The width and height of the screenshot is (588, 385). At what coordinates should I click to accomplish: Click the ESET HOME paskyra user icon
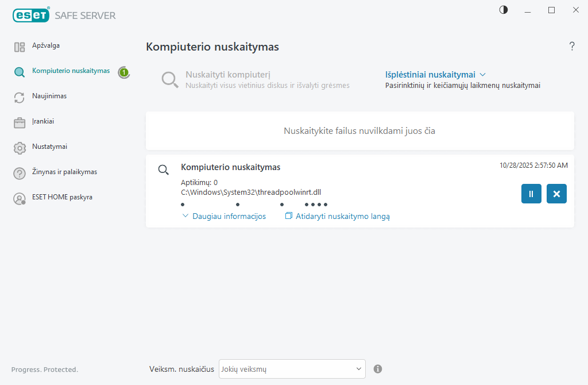20,198
